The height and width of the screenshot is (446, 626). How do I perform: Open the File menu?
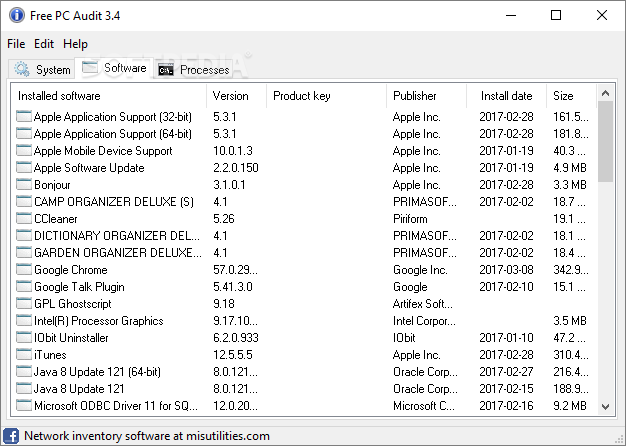click(16, 44)
